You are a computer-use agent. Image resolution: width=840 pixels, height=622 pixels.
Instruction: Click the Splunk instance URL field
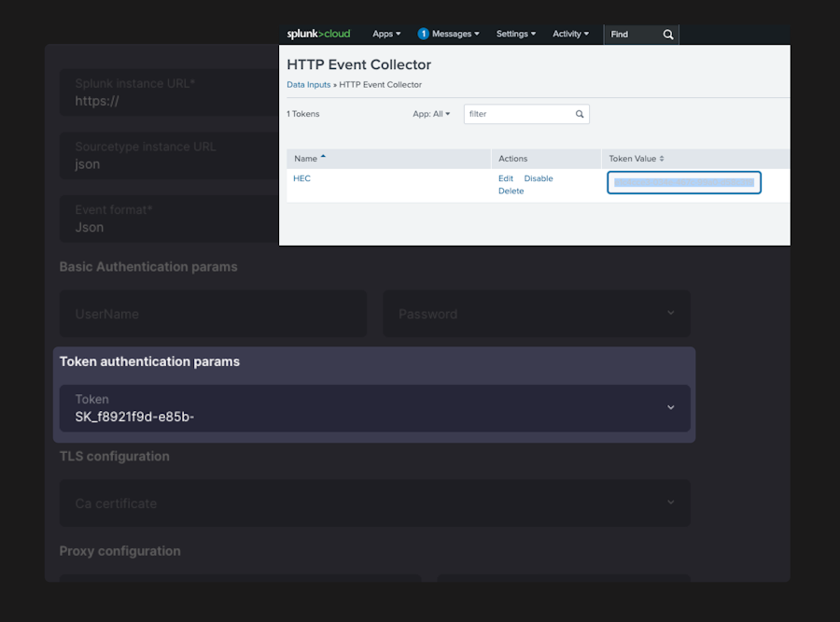pos(169,92)
